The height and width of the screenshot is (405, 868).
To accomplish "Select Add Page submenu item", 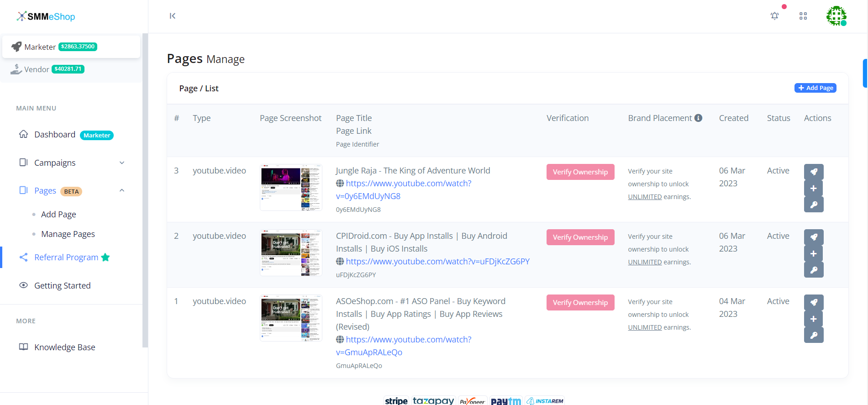I will point(58,214).
